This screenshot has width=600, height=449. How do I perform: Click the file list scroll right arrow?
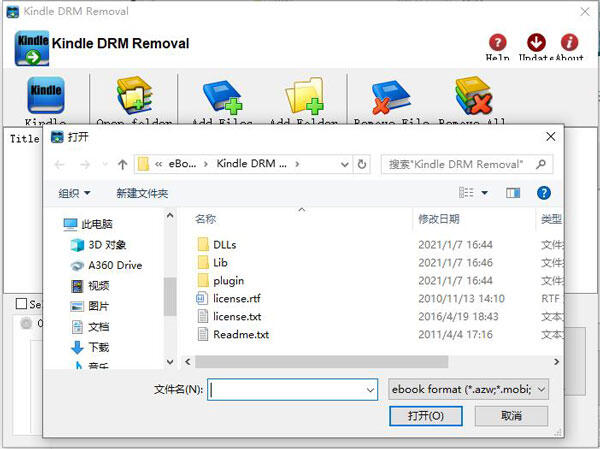[556, 361]
